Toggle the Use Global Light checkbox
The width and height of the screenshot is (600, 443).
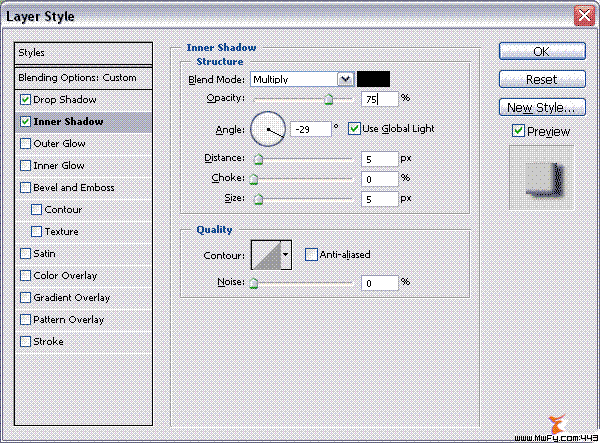click(354, 129)
